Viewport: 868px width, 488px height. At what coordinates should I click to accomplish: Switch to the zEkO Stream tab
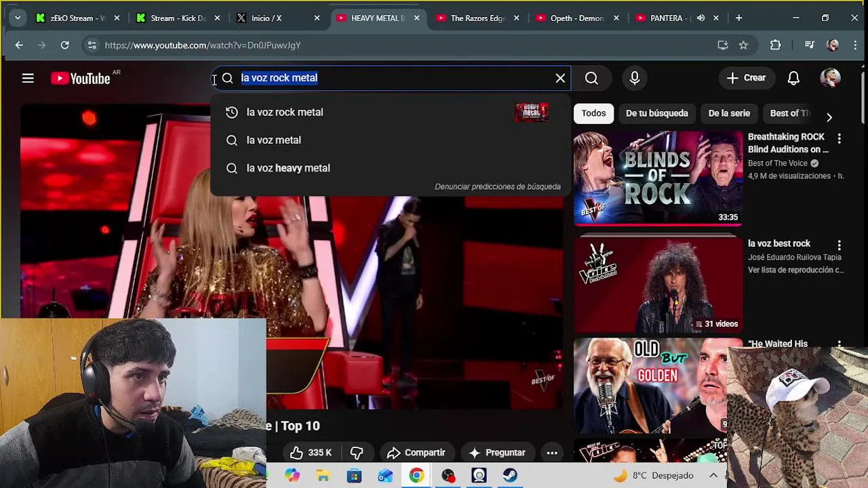click(x=77, y=18)
